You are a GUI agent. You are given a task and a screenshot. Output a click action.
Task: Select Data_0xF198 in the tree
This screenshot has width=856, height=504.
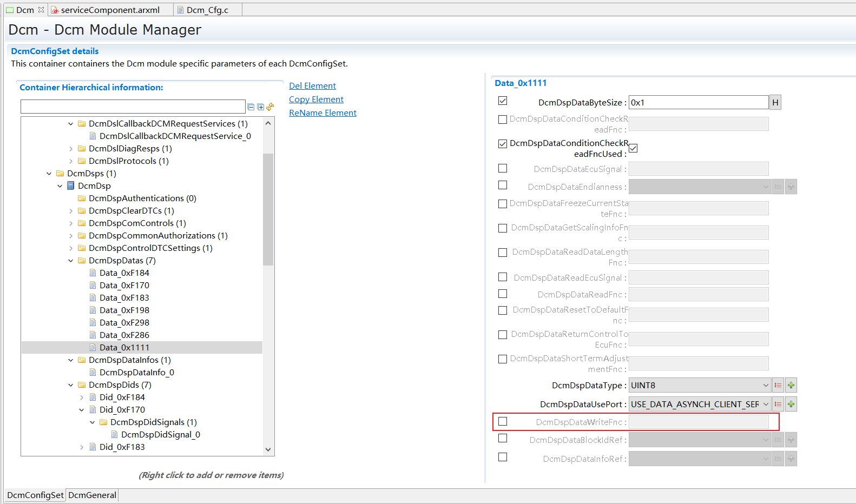click(x=124, y=310)
